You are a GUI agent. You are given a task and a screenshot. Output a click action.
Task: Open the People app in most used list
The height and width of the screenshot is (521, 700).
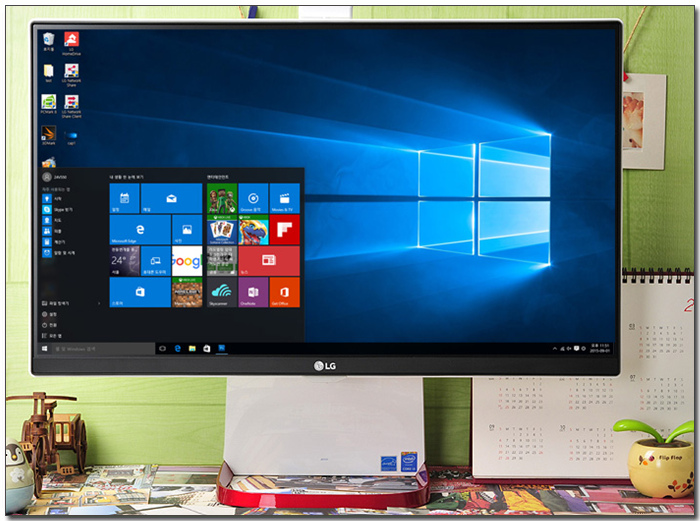coord(52,231)
